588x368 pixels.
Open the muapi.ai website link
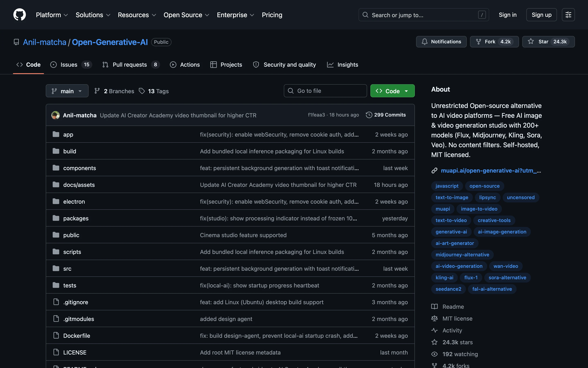(491, 171)
